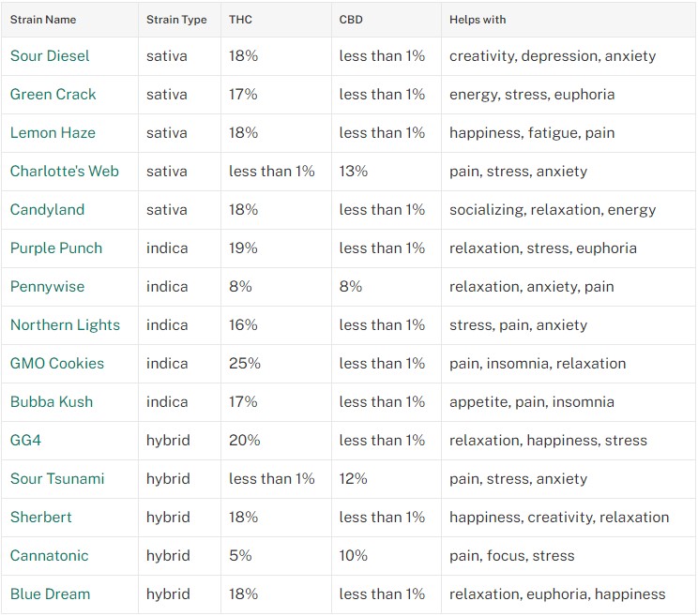The width and height of the screenshot is (698, 616).
Task: Open the GMO Cookies strain link
Action: coord(57,364)
